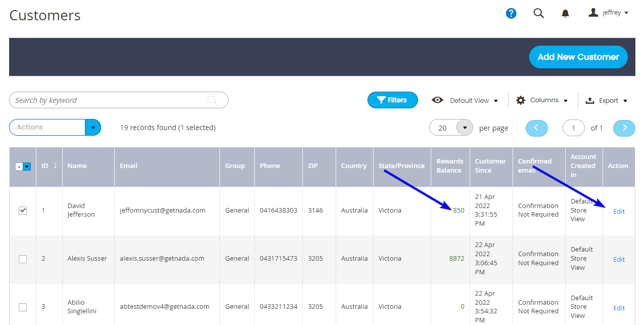
Task: Check the Abilio Singlellini row checkbox
Action: pyautogui.click(x=23, y=307)
